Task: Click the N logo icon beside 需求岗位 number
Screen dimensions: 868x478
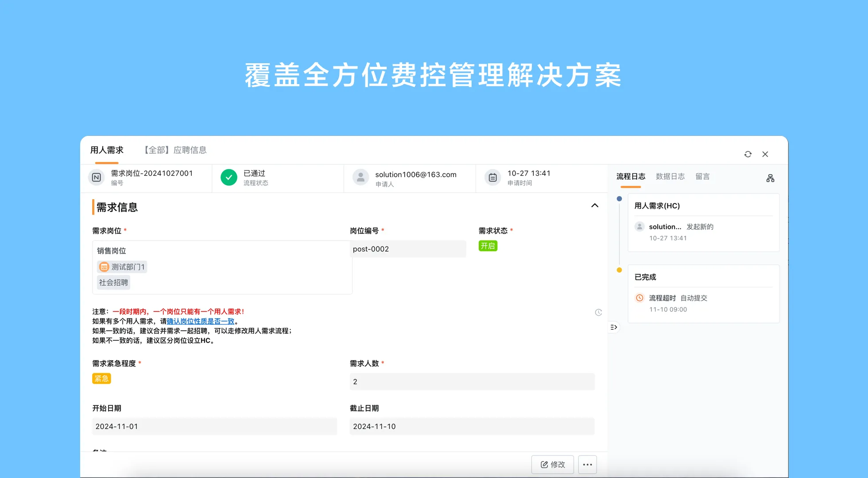Action: [x=97, y=177]
